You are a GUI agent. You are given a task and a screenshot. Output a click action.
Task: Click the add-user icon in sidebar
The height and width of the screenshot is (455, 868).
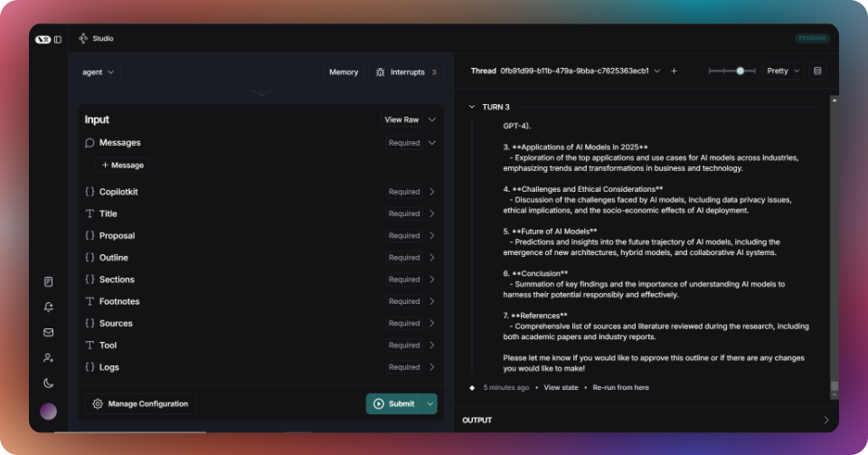coord(49,357)
